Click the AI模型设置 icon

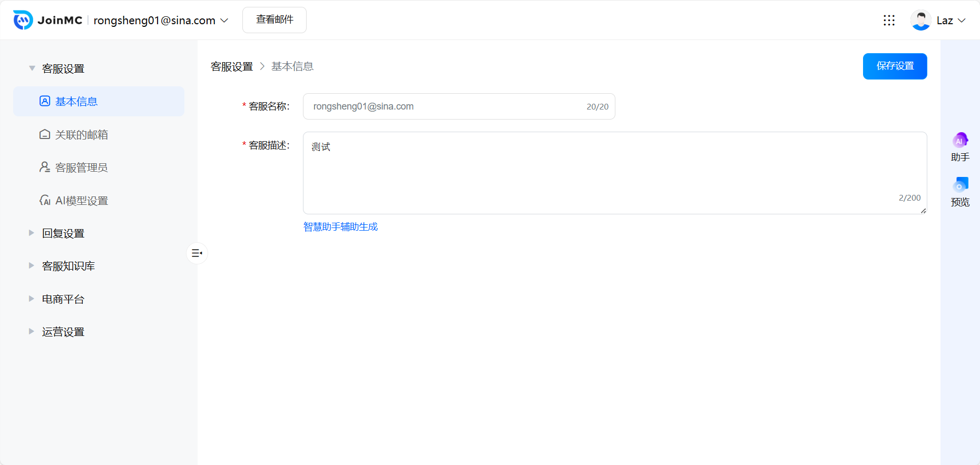(x=45, y=200)
